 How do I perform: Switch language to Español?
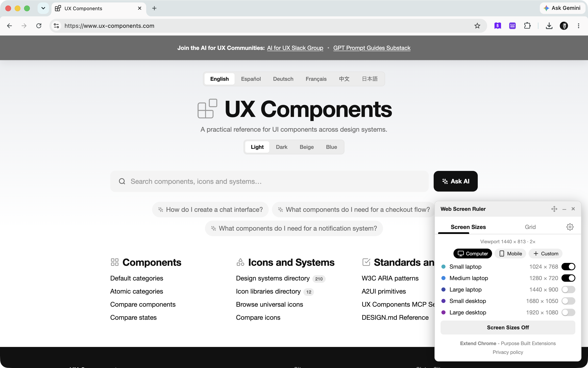[x=251, y=79]
